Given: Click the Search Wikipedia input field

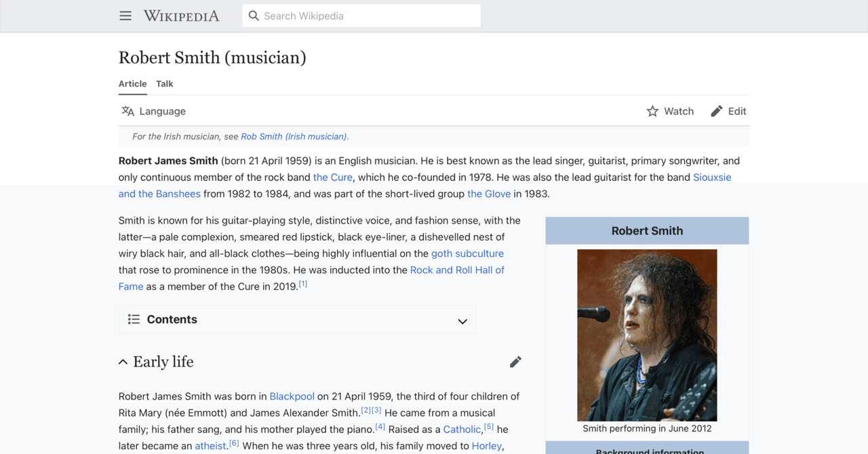Looking at the screenshot, I should click(361, 16).
